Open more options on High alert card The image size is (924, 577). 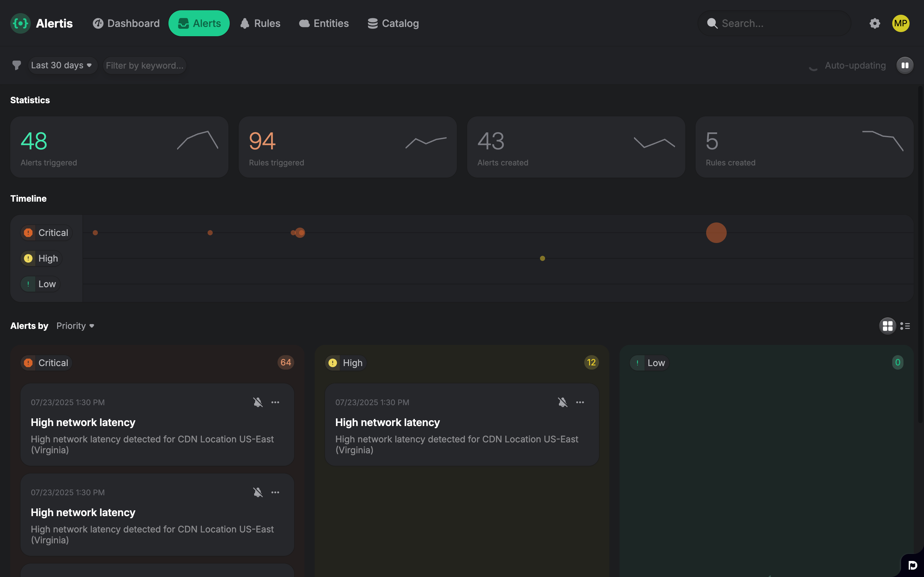(580, 402)
